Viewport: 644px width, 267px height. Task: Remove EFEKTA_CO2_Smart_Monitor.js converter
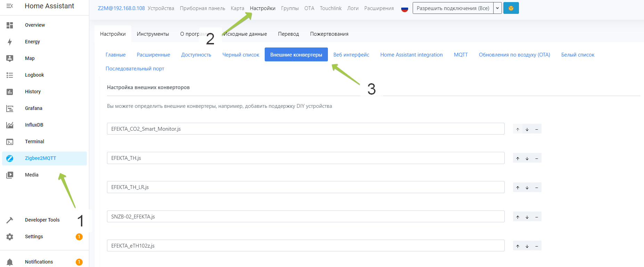[537, 129]
